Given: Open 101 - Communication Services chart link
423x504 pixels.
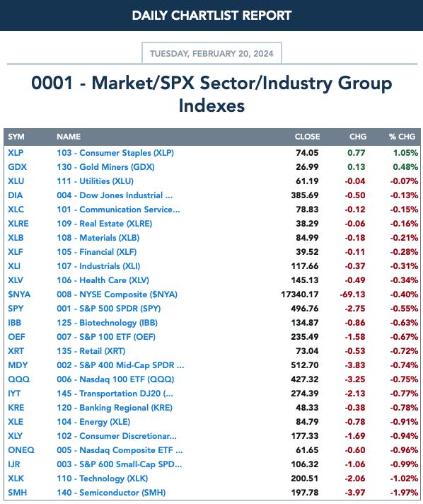Looking at the screenshot, I should tap(118, 210).
